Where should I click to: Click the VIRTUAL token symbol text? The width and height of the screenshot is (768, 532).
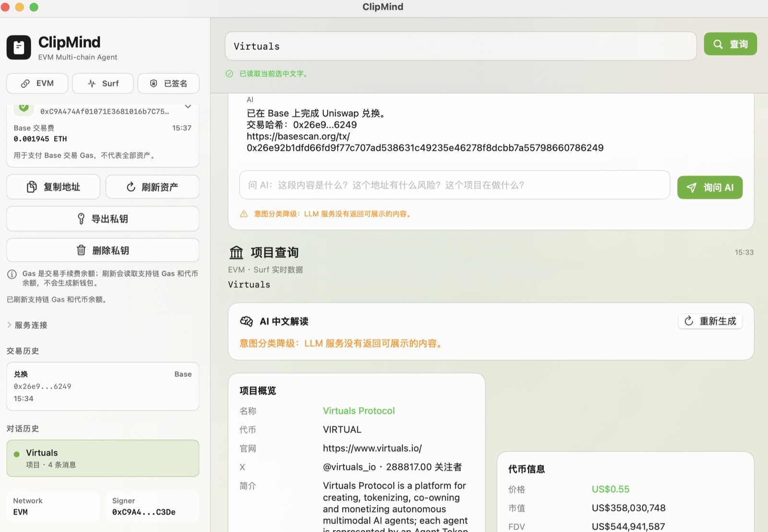[342, 430]
